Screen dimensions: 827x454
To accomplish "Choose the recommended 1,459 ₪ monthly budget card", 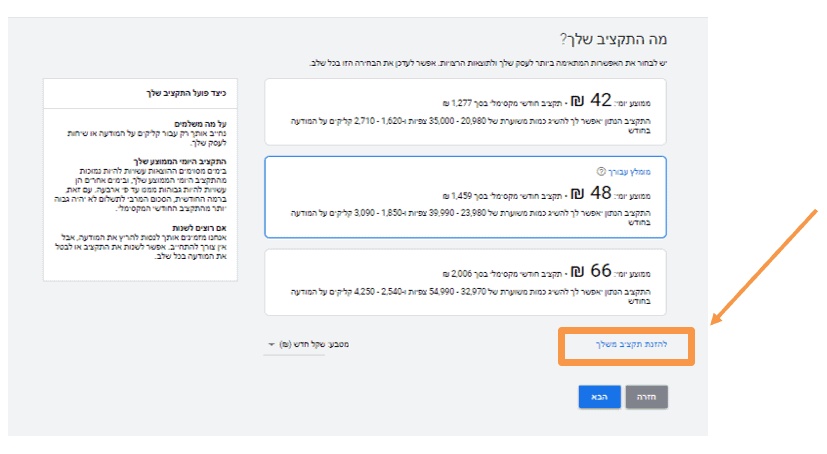I will coord(465,197).
